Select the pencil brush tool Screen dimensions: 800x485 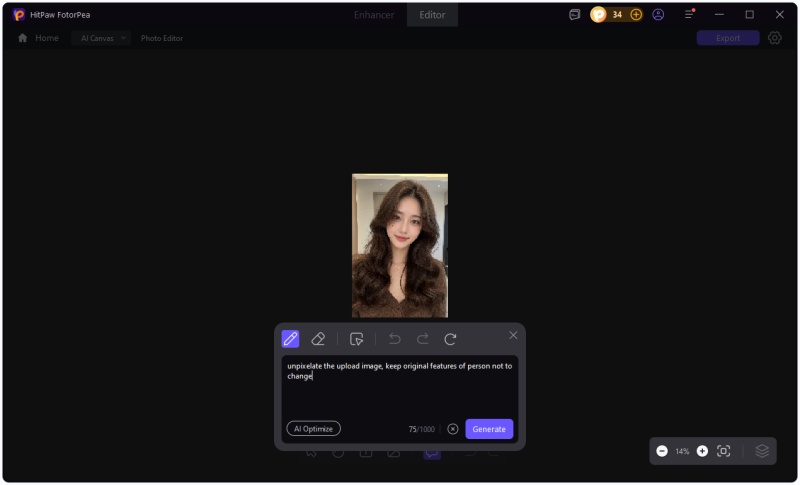290,339
